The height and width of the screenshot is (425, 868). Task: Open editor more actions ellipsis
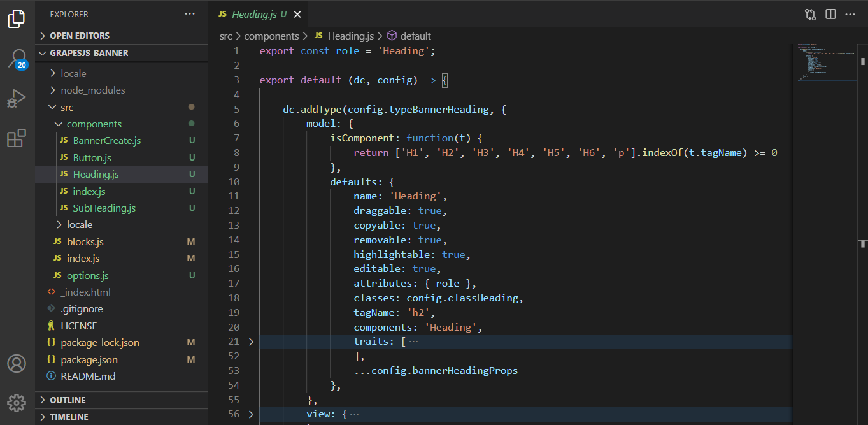[x=850, y=14]
